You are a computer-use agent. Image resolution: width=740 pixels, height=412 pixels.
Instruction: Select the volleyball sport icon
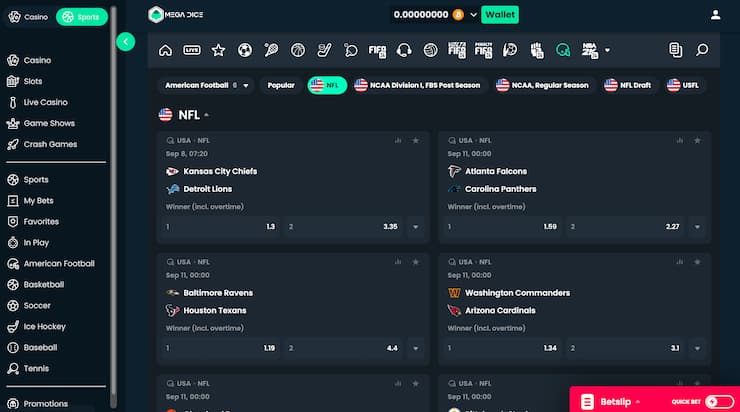coord(430,50)
